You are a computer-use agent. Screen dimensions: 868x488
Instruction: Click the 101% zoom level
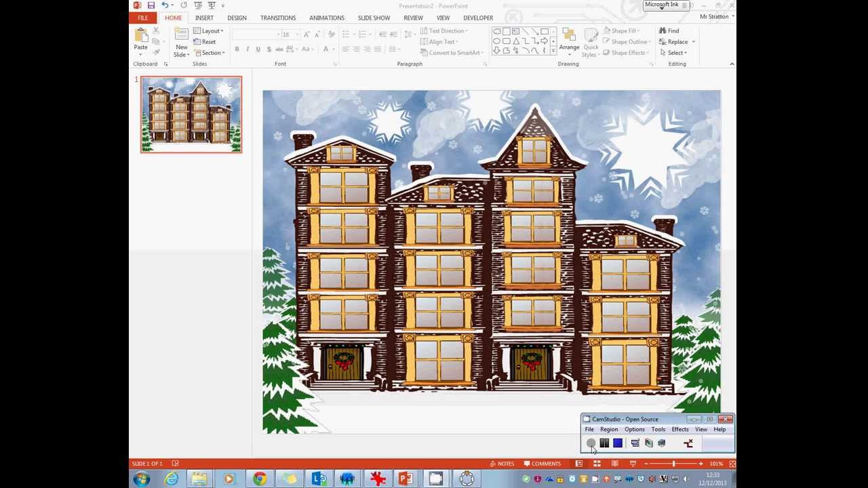(x=716, y=464)
